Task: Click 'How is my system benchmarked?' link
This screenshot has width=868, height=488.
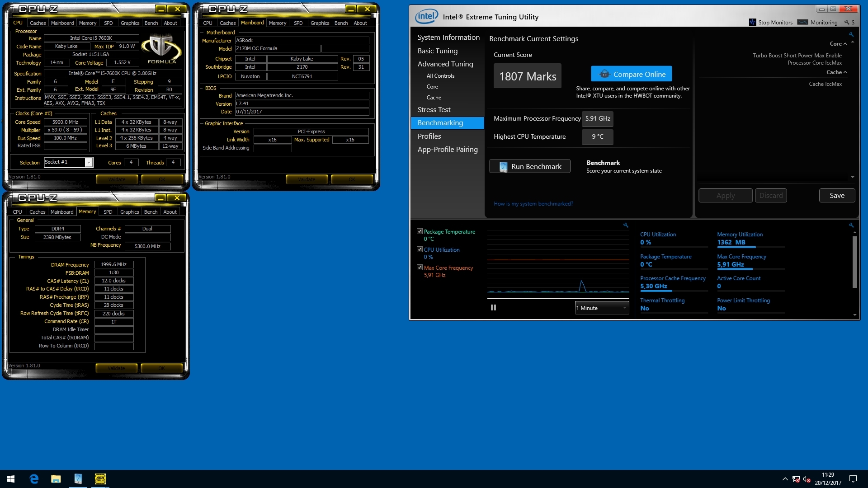Action: pyautogui.click(x=533, y=204)
